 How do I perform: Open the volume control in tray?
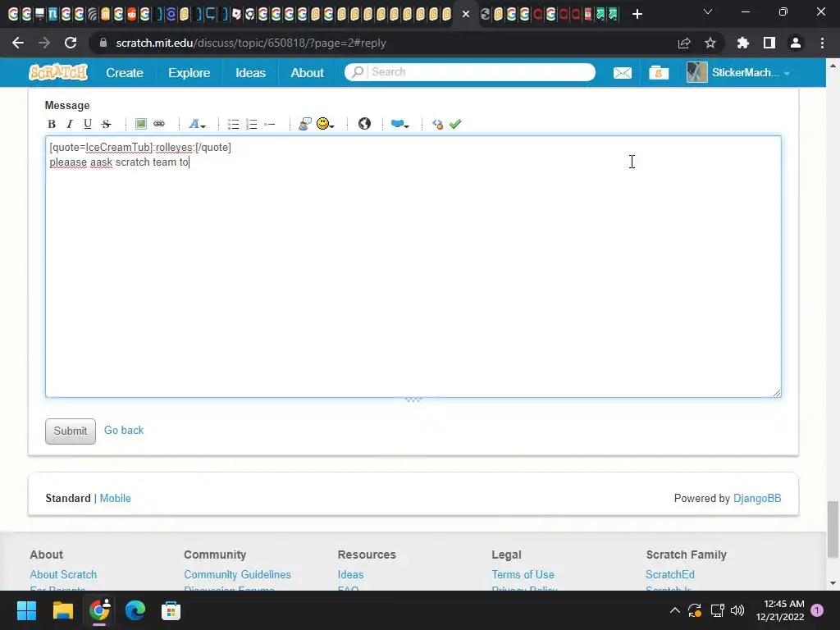tap(737, 610)
